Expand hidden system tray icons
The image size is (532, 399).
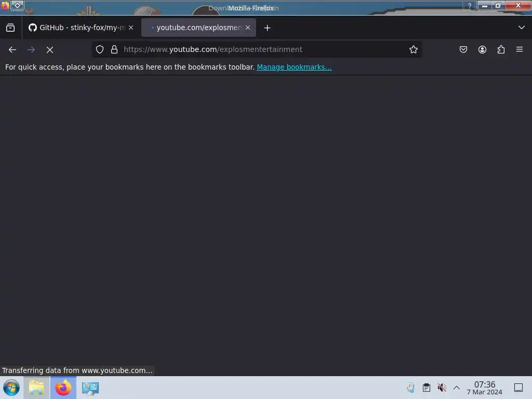click(457, 388)
